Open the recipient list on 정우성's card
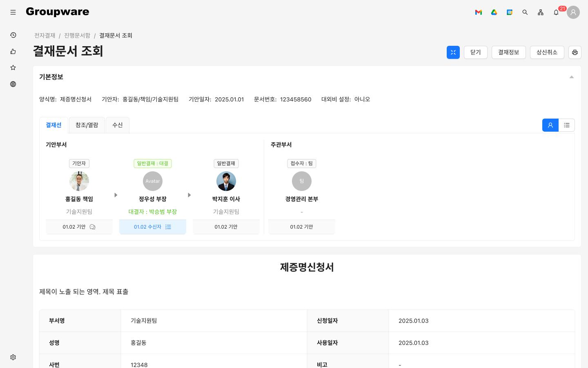The image size is (588, 368). point(168,227)
